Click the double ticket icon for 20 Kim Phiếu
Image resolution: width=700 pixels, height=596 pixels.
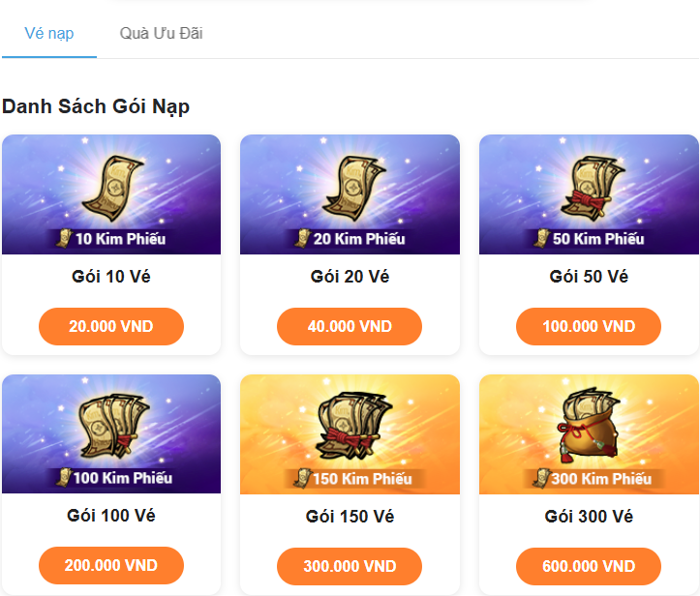tap(353, 188)
